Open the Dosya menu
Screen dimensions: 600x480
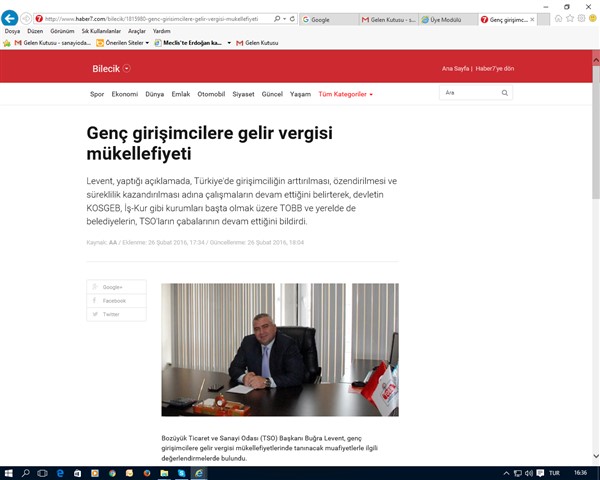[12, 31]
